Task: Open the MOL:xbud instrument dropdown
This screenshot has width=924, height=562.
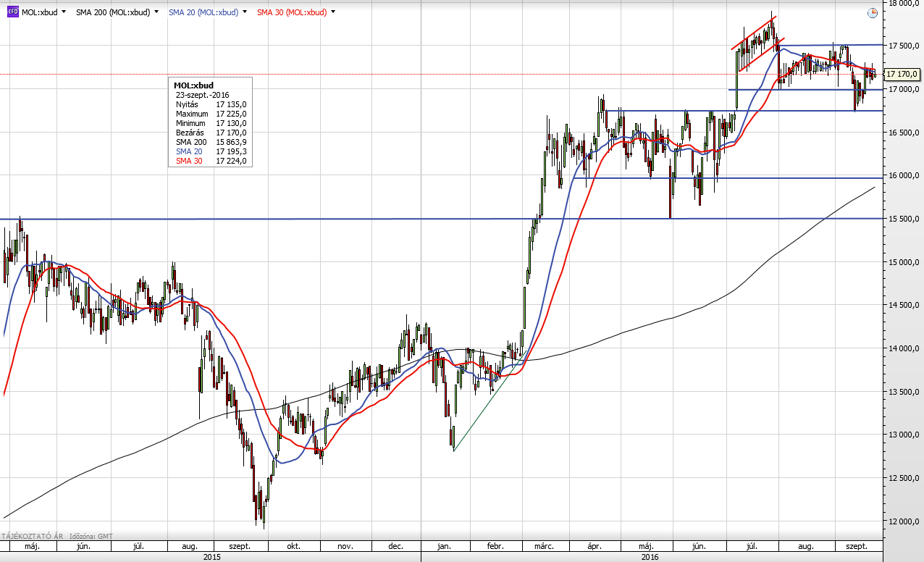Action: [x=64, y=12]
